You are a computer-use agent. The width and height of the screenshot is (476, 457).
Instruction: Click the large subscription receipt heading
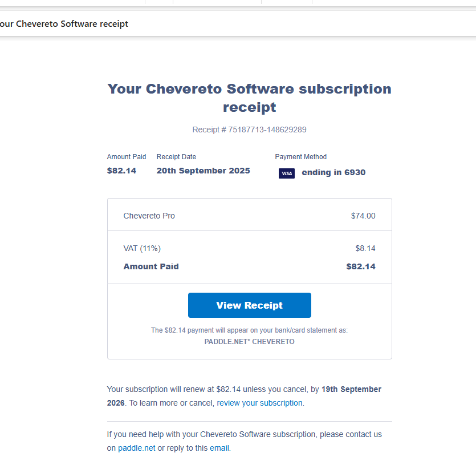pyautogui.click(x=249, y=98)
